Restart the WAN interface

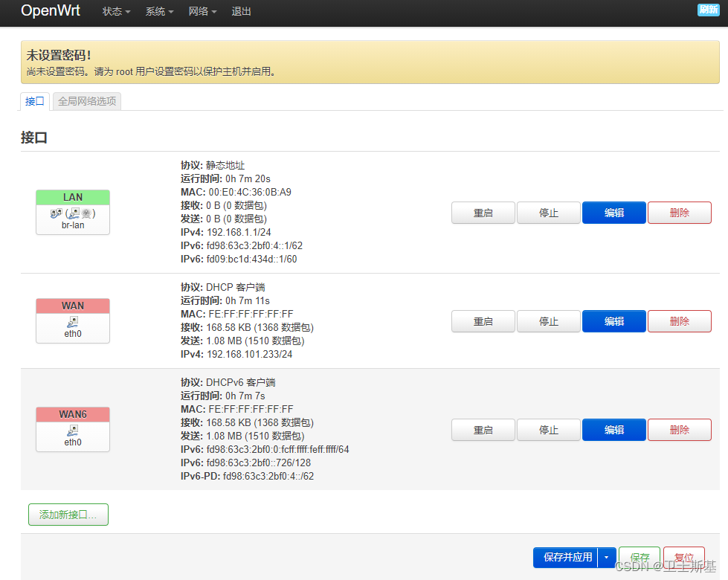coord(483,321)
